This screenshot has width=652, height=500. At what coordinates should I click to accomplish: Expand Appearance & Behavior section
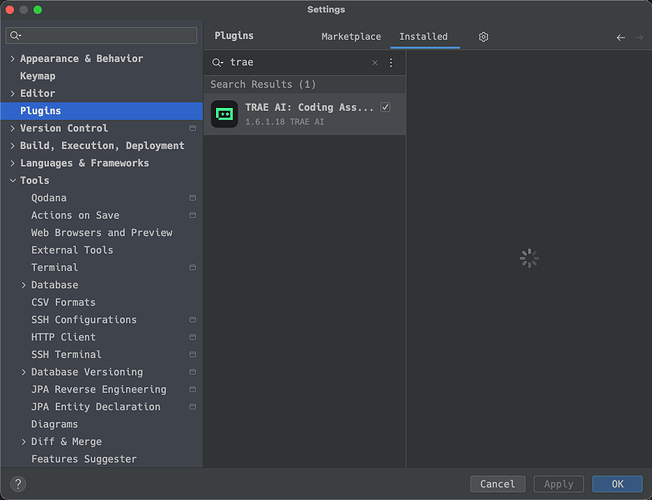pos(12,59)
